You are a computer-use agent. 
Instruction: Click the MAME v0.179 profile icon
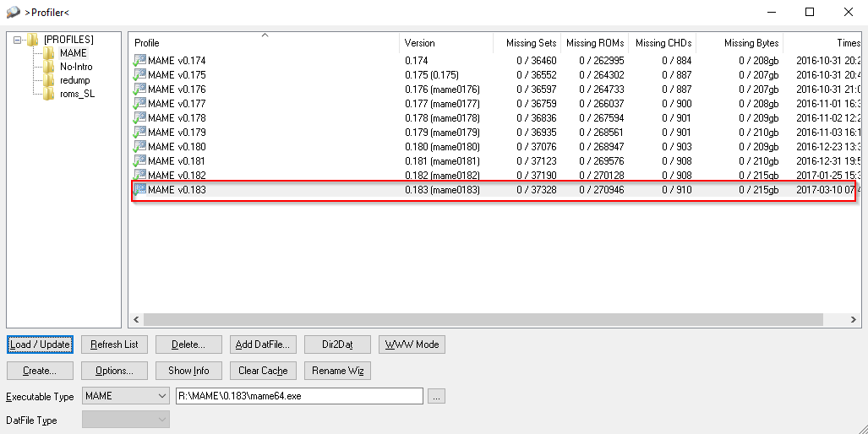click(x=139, y=132)
